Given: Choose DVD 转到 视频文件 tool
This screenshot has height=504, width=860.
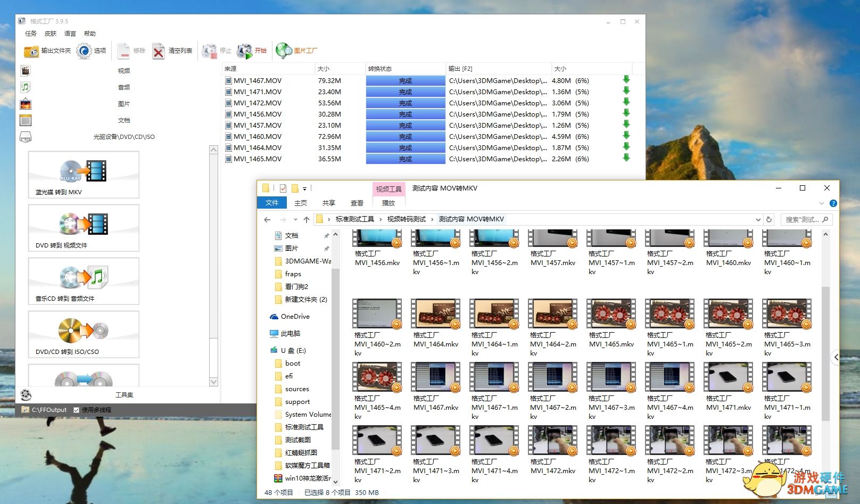Looking at the screenshot, I should pos(84,228).
